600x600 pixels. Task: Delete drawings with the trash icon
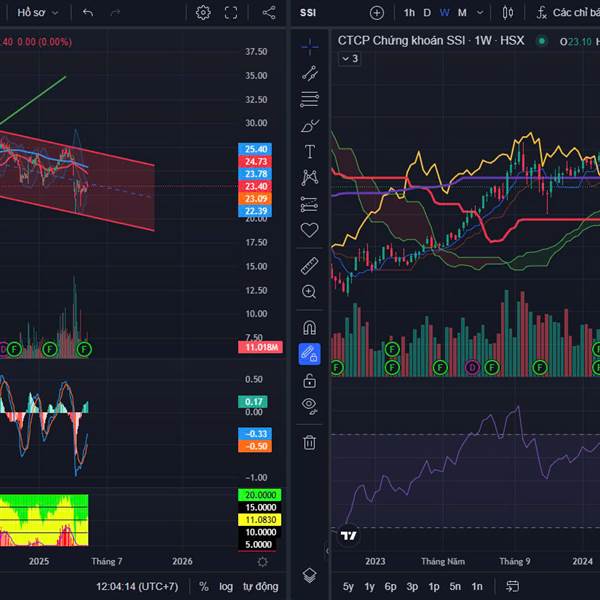pos(310,442)
